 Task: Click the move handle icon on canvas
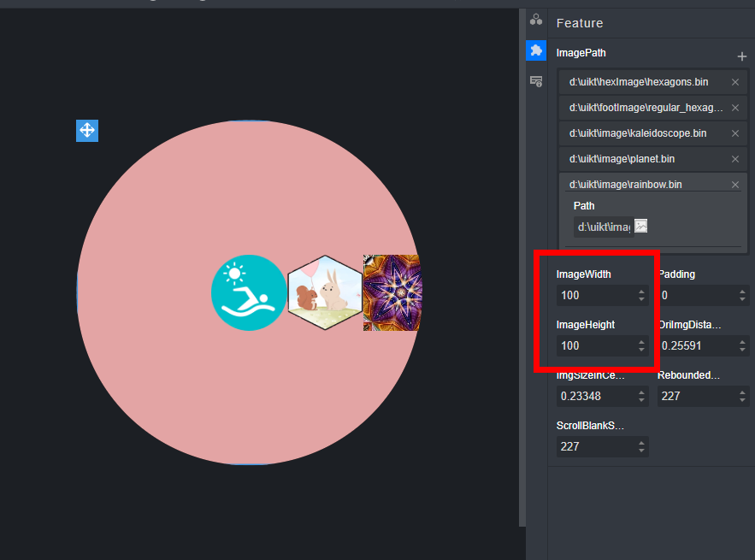pos(87,131)
